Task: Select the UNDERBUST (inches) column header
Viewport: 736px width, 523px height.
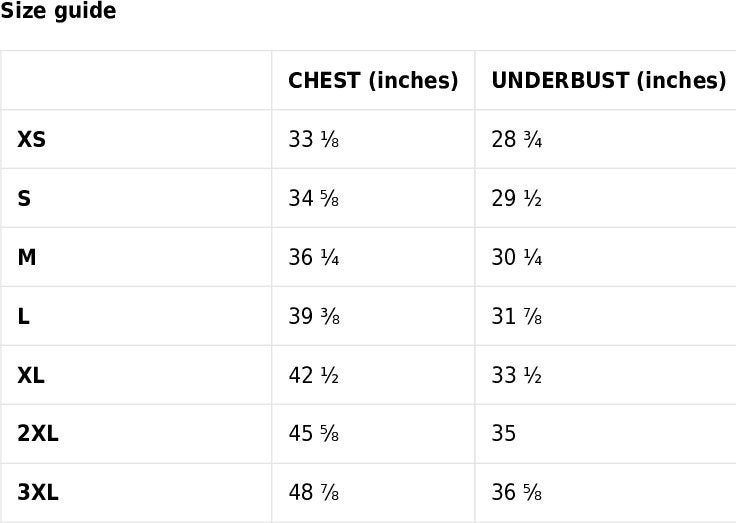Action: (x=609, y=81)
